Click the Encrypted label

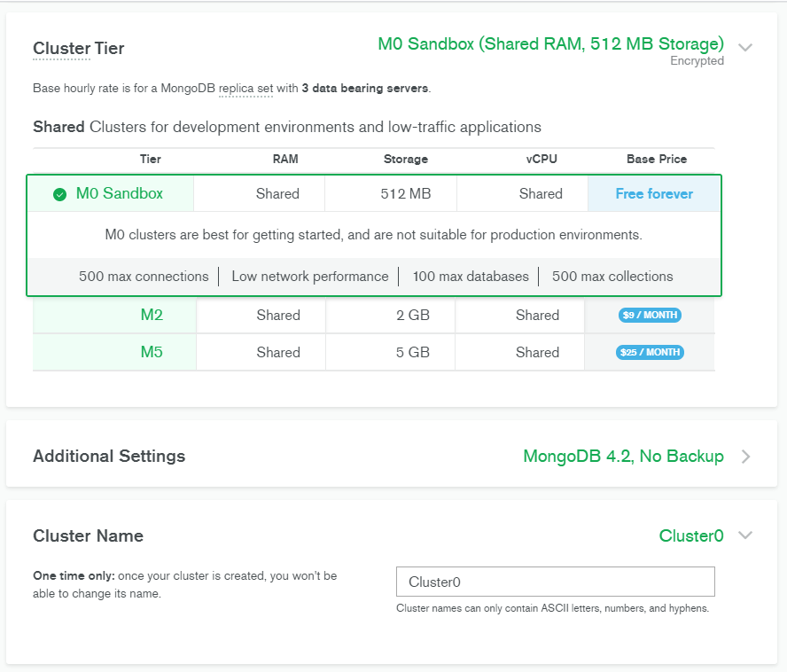[697, 61]
